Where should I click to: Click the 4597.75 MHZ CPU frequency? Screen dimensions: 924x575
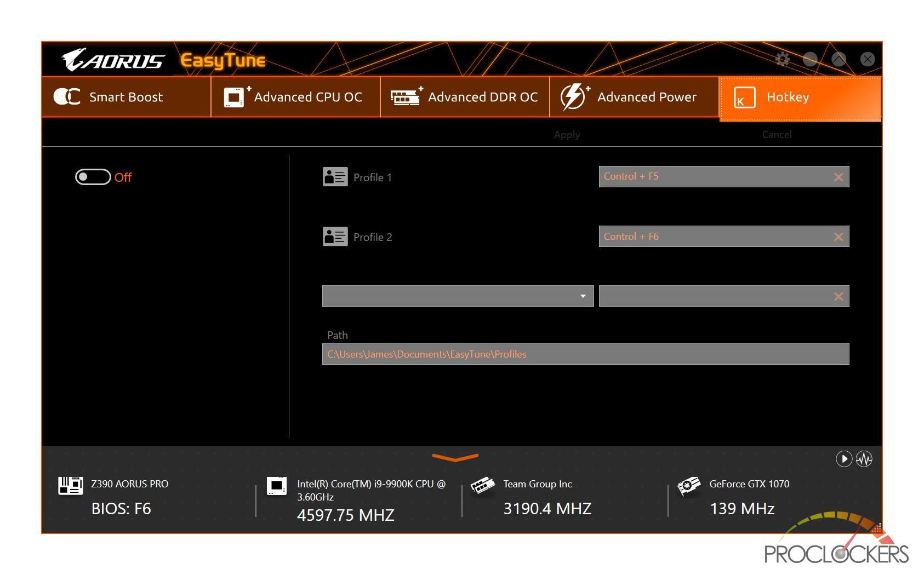tap(346, 515)
